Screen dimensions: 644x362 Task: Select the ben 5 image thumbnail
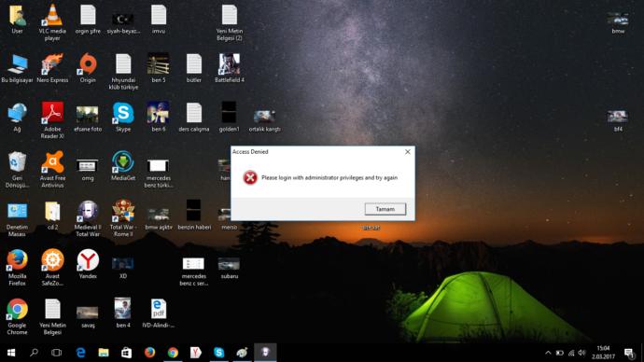click(159, 68)
